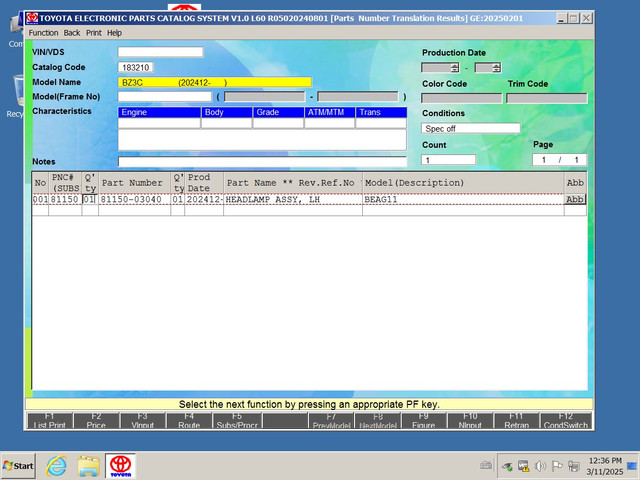The width and height of the screenshot is (640, 480).
Task: Click the Model(Description) column header
Action: [463, 183]
